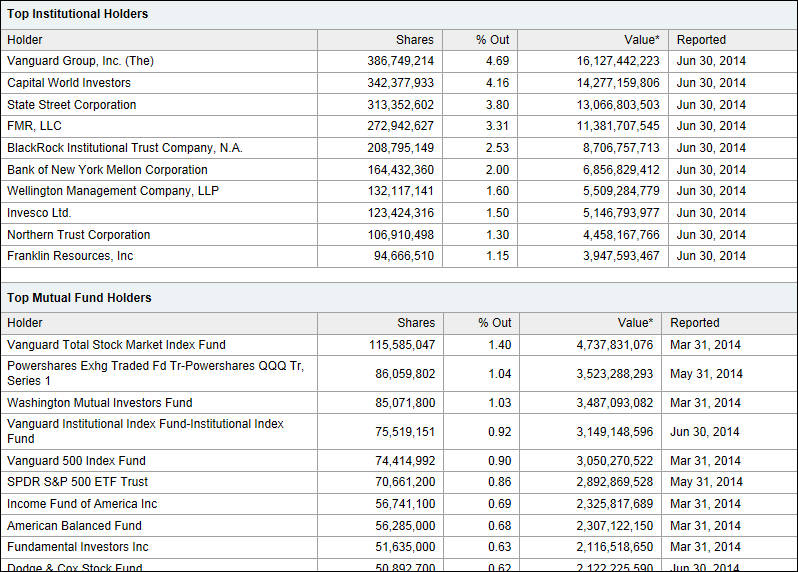This screenshot has width=798, height=572.
Task: Select Bank of New York Mellon Corporation
Action: 107,170
